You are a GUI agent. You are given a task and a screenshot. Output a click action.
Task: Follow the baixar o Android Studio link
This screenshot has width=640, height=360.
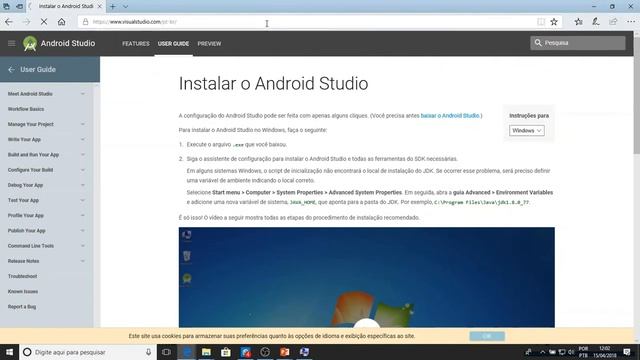click(450, 116)
